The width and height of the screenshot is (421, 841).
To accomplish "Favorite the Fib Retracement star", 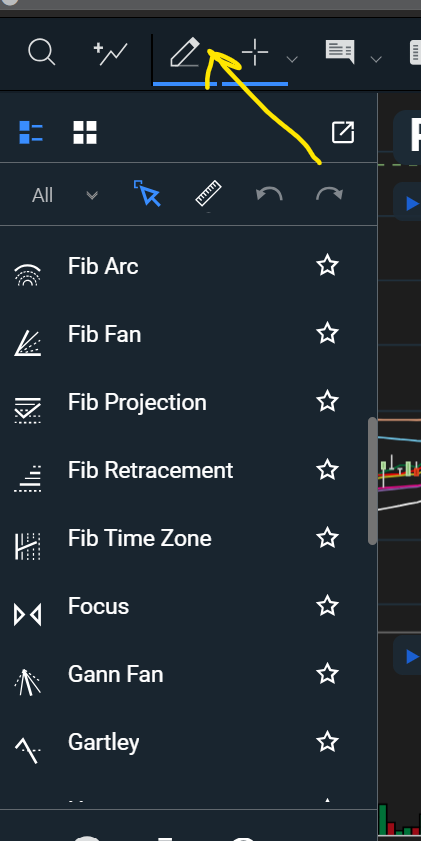I will (x=327, y=470).
